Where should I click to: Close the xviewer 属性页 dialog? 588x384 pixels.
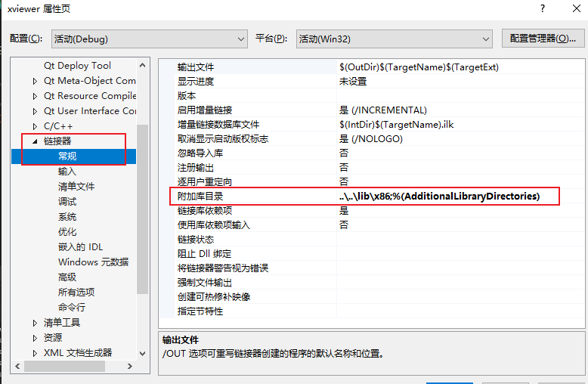point(577,8)
